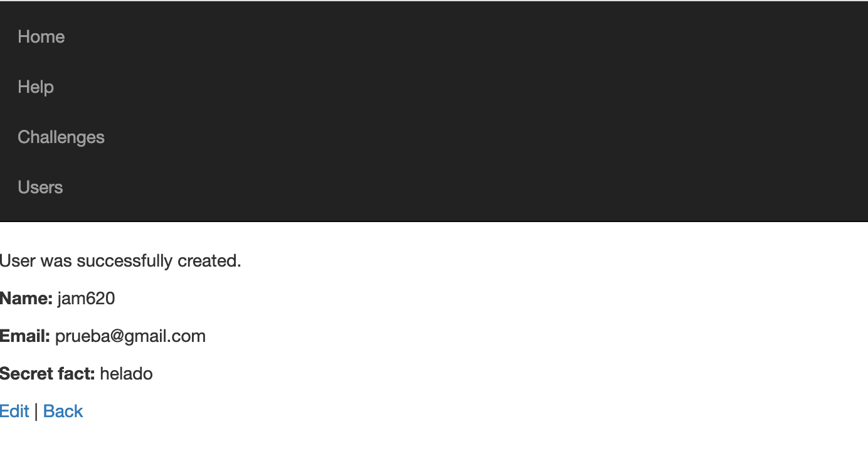Click the email address prueba@gmail.com
Viewport: 868px width, 468px height.
(x=130, y=336)
